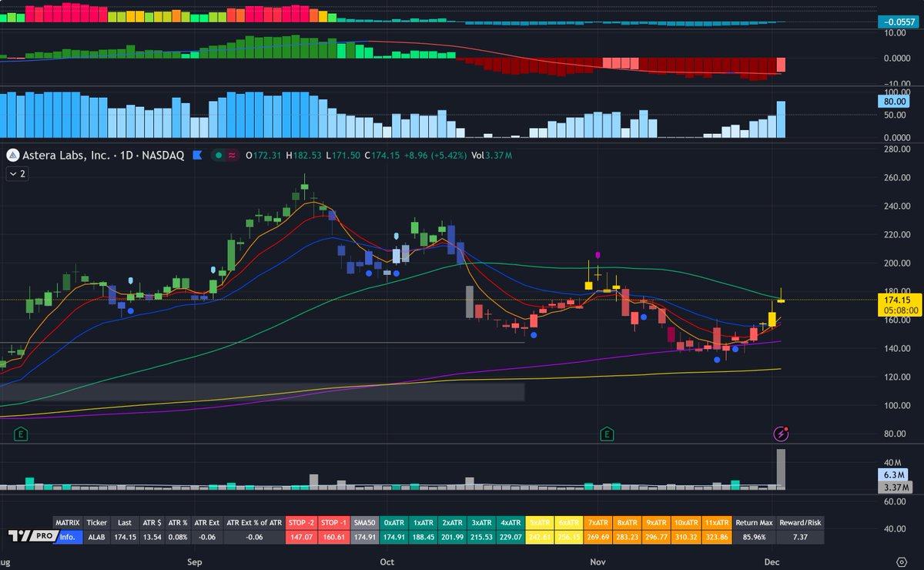Click the Reward/Risk value 7.37
Screen dimensions: 924x570
pos(801,537)
